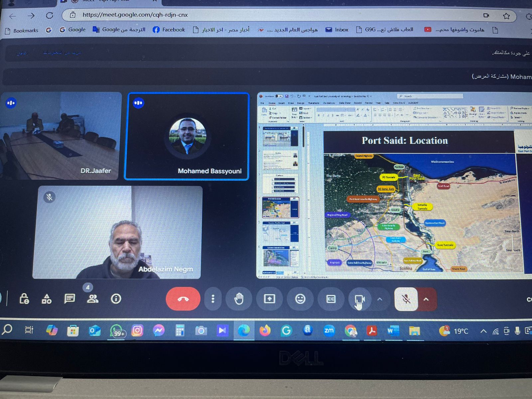Screen dimensions: 532x399
Task: Open the chat messages panel
Action: (69, 299)
